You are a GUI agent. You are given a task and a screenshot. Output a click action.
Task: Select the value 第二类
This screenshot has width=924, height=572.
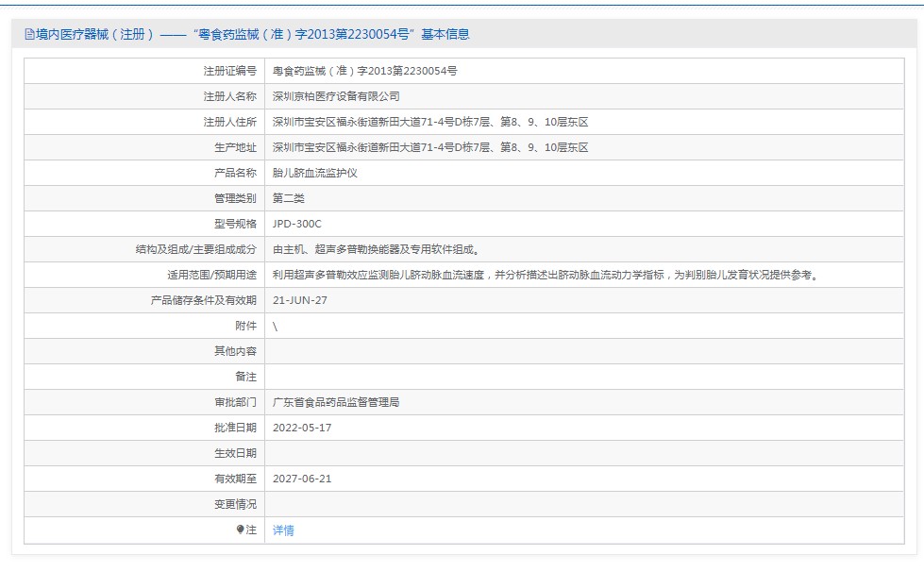point(288,198)
